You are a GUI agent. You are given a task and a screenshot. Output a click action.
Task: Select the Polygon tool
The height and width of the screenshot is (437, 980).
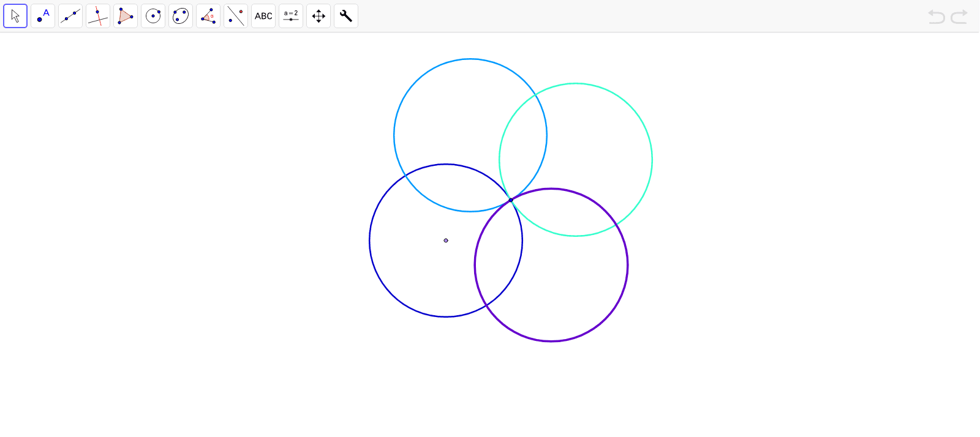[x=126, y=16]
